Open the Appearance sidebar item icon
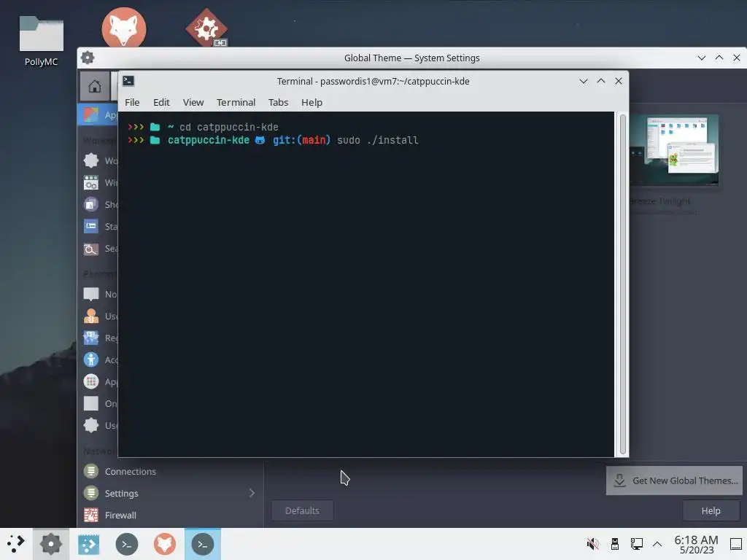 91,114
